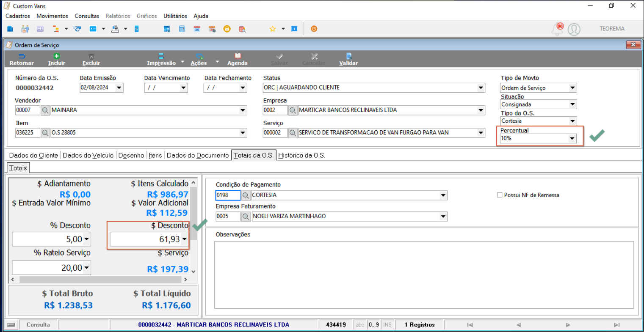Open the Ações dropdown arrow
This screenshot has width=644, height=332.
[x=217, y=62]
